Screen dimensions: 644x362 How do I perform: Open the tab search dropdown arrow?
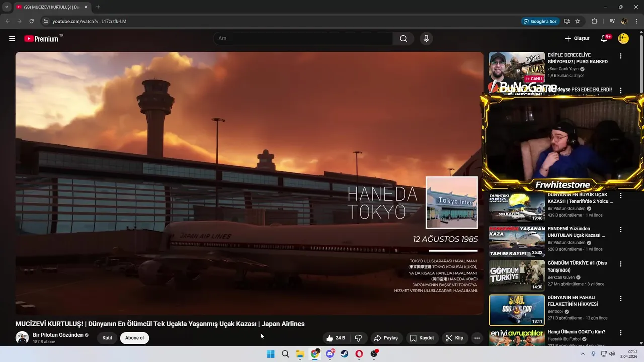(7, 7)
